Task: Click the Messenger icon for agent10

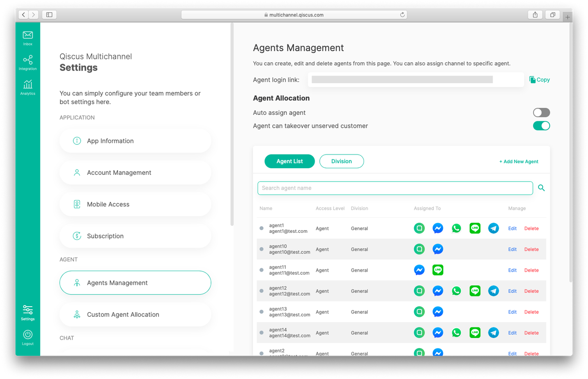Action: (438, 249)
